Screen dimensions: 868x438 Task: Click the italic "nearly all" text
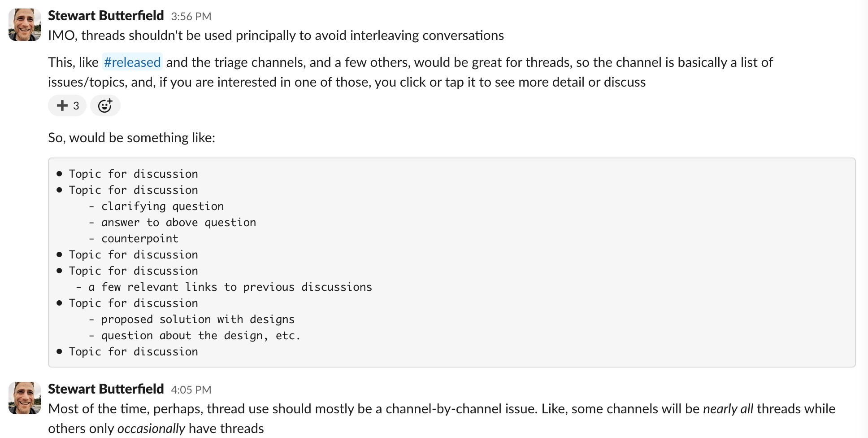[x=728, y=409]
